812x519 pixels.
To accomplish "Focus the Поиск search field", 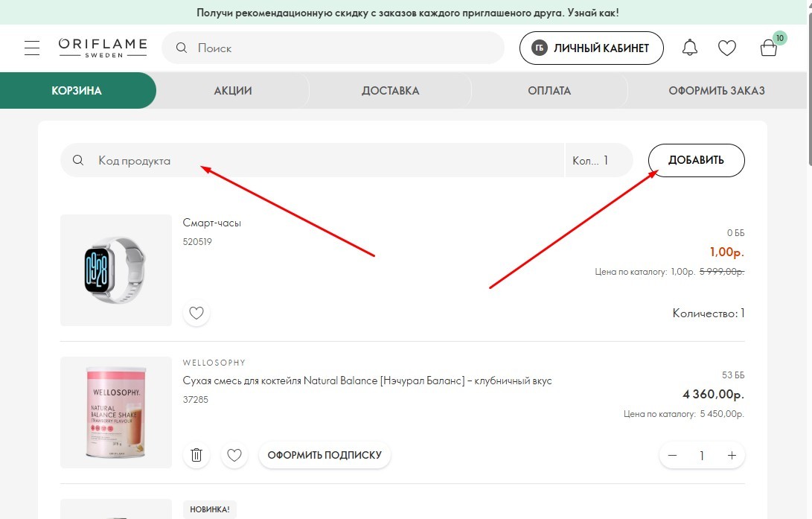I will 333,48.
